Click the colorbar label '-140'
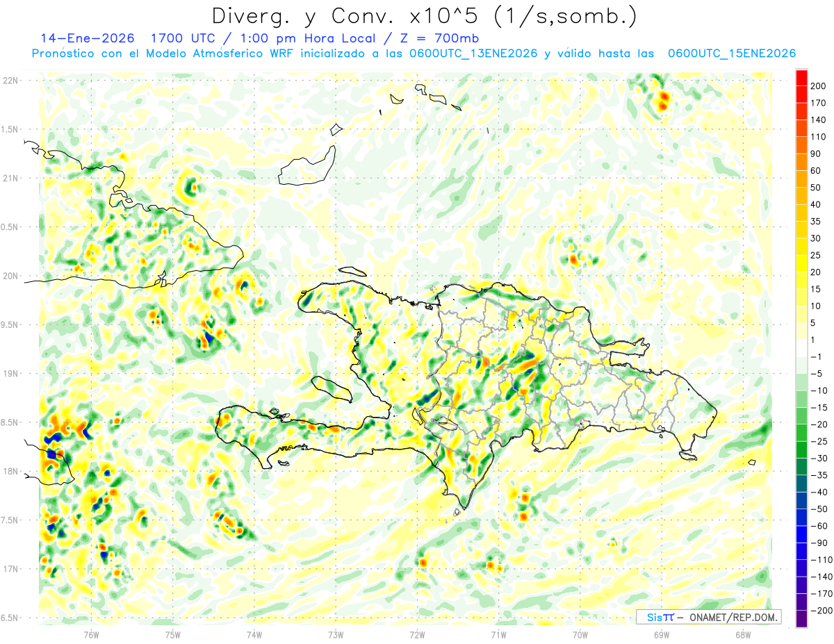The image size is (834, 644). coord(821,577)
